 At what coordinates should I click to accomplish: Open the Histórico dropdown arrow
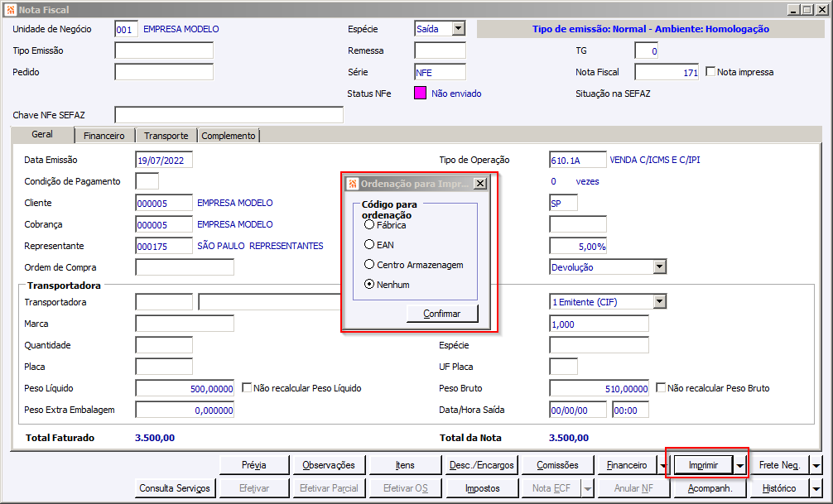click(x=816, y=488)
